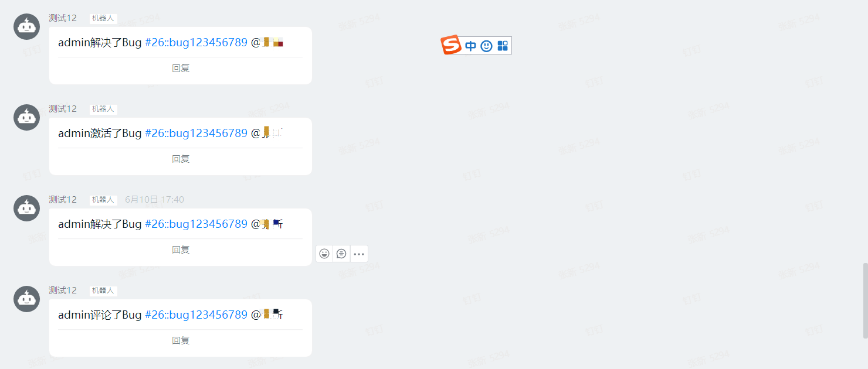Open the Sogou toolbox grid icon
The image size is (868, 369).
(x=503, y=46)
